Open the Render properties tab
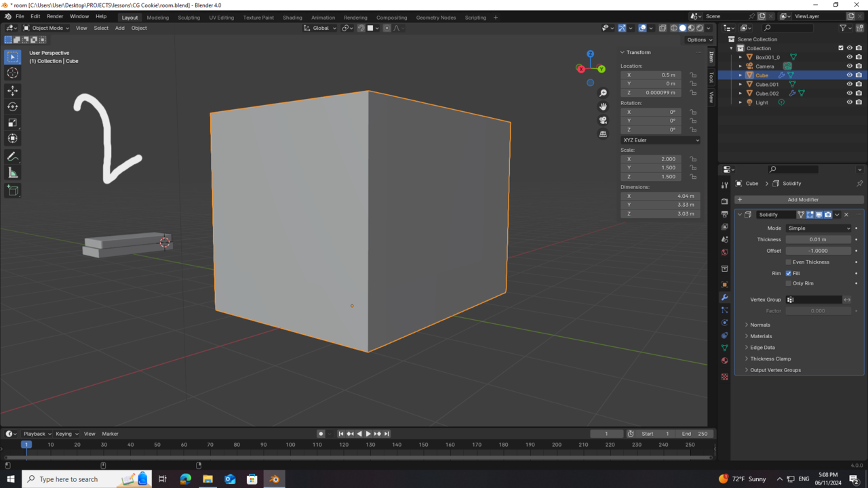Viewport: 868px width, 488px height. 724,201
